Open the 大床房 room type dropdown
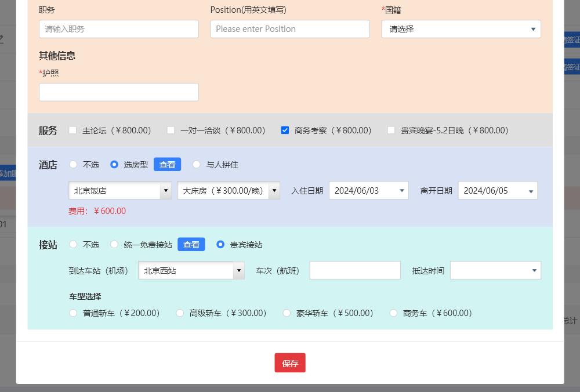Image resolution: width=580 pixels, height=392 pixels. (228, 191)
